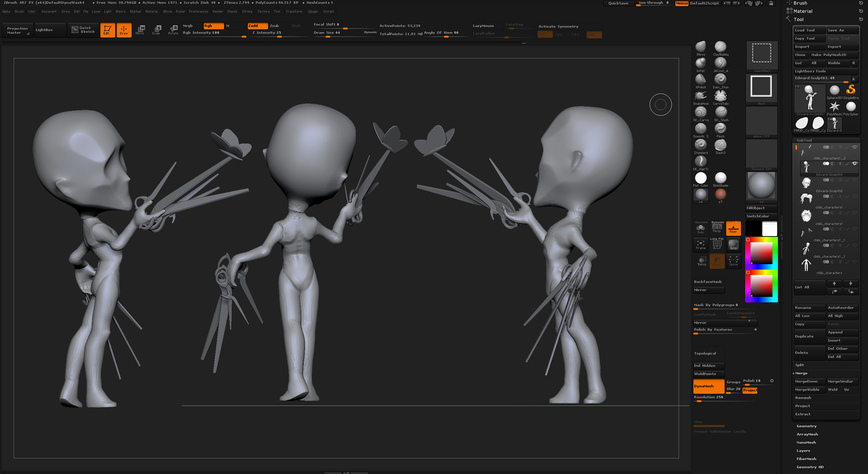This screenshot has width=868, height=474.
Task: Expand the NanoMesh section
Action: 806,442
